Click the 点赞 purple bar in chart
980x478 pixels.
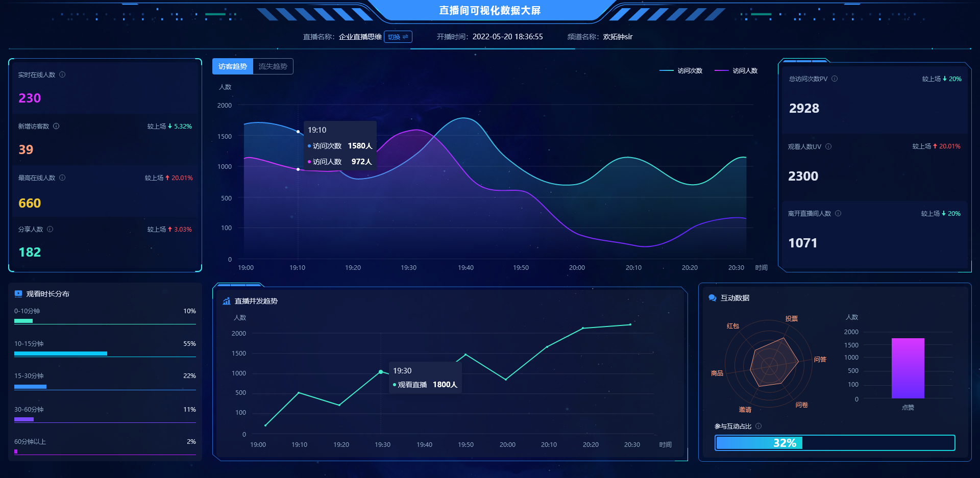pyautogui.click(x=908, y=368)
